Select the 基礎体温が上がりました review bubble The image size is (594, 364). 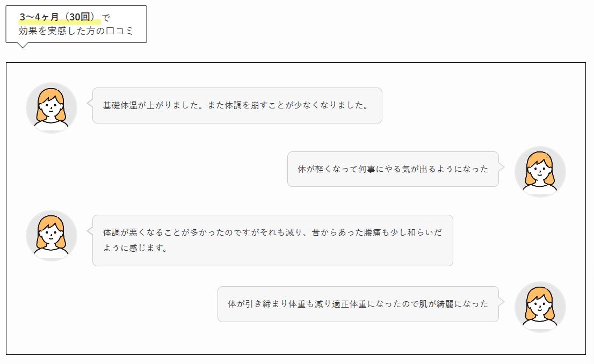point(237,106)
